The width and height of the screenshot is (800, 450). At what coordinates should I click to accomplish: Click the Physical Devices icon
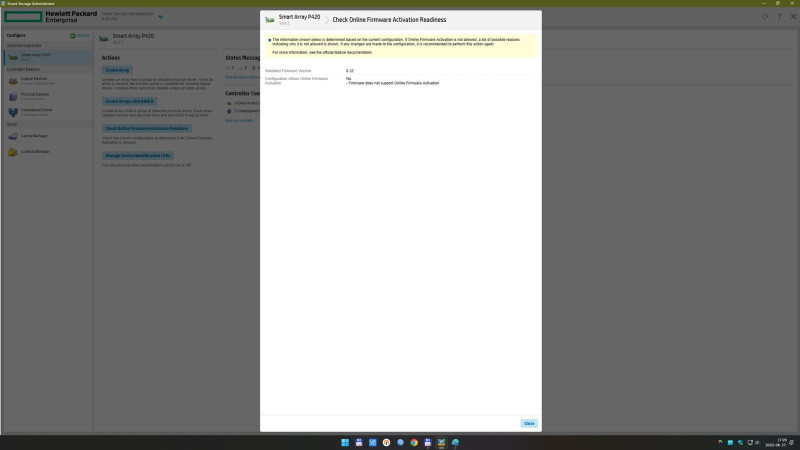pos(13,96)
